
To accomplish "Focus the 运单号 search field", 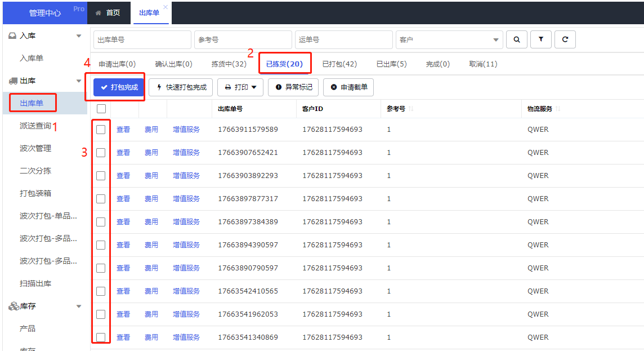I will [344, 39].
